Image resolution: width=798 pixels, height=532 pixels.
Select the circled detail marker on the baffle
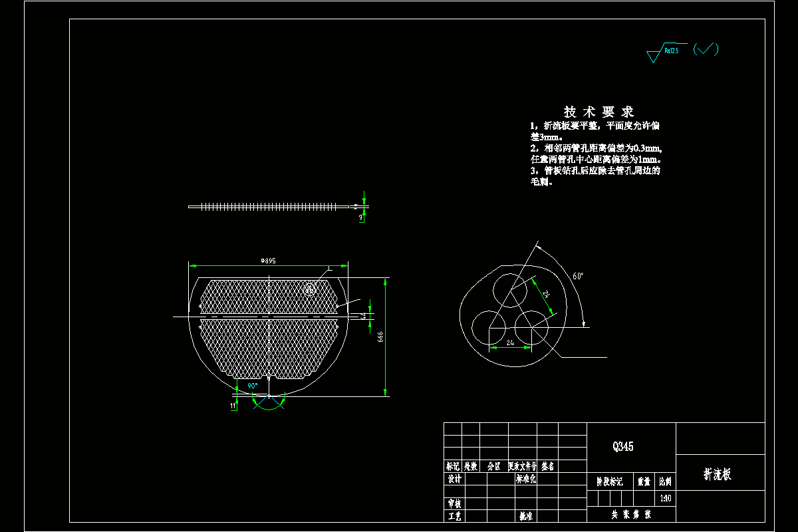coord(309,289)
